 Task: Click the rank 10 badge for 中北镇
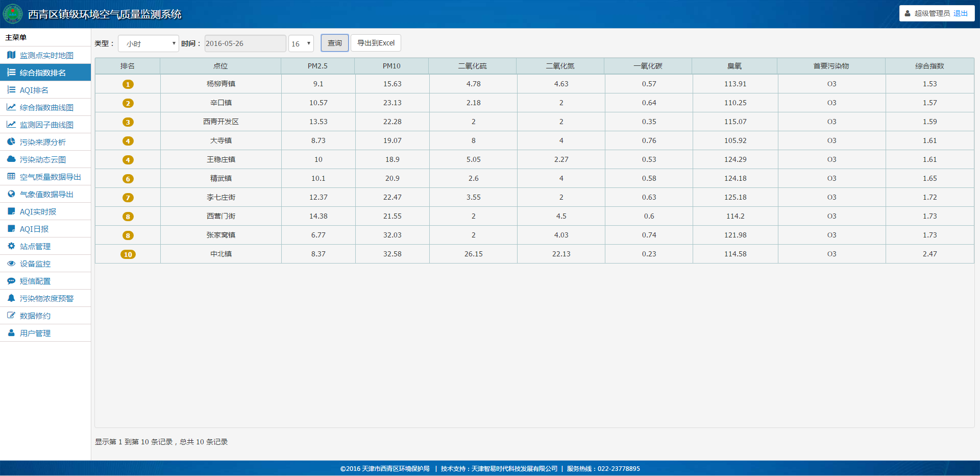click(128, 254)
